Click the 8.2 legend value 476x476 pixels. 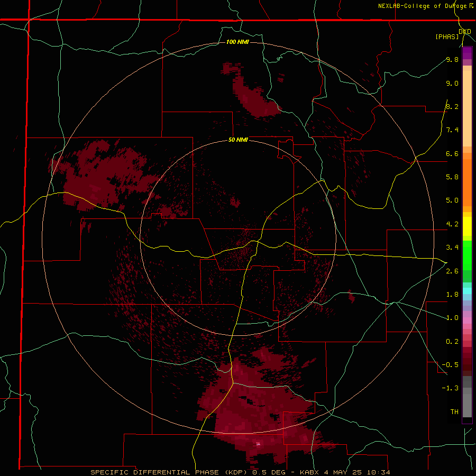tap(452, 106)
